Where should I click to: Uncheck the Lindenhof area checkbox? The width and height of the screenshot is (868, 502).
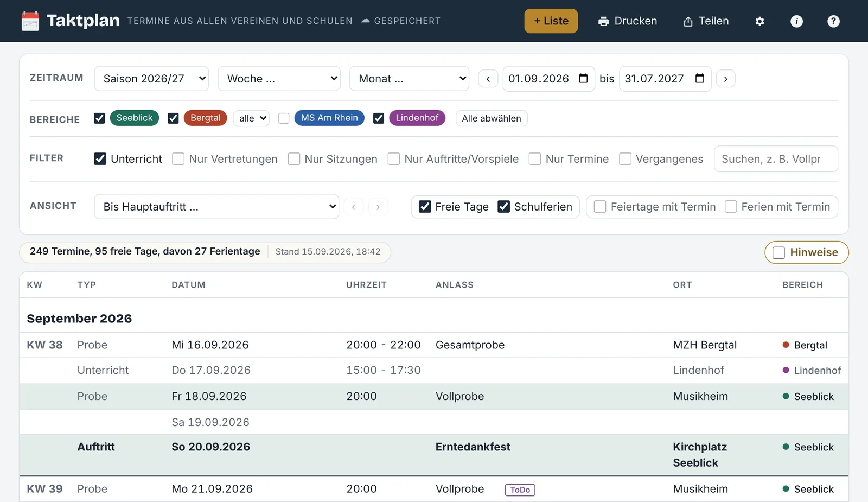pyautogui.click(x=379, y=118)
